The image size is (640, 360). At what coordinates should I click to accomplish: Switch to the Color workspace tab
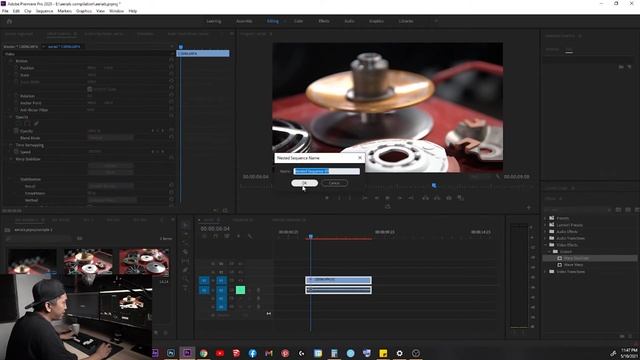click(x=298, y=21)
